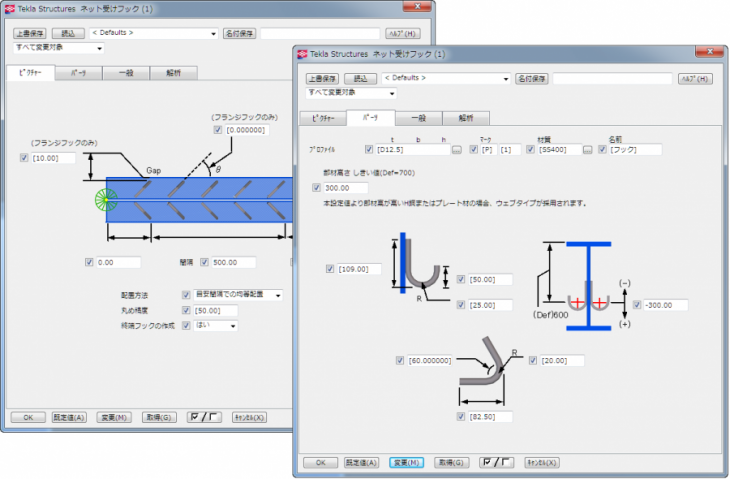Click ヘルプ(H) button in front window
730x479 pixels.
[x=695, y=79]
